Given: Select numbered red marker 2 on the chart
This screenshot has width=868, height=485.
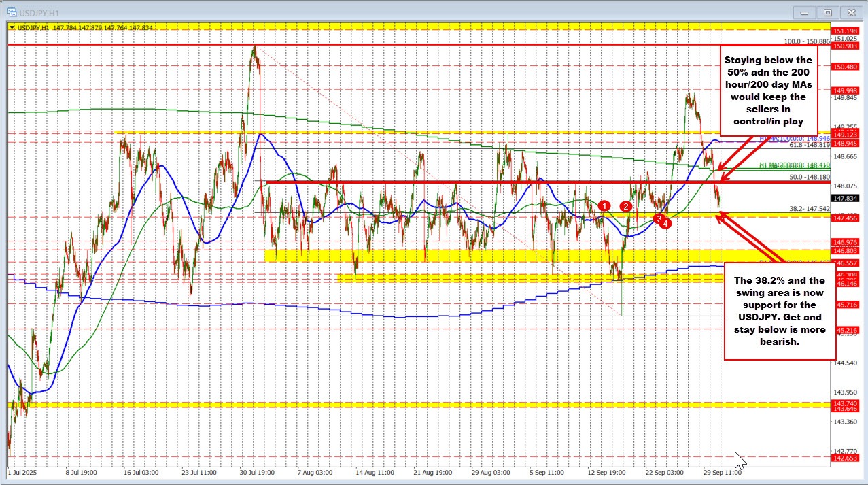Looking at the screenshot, I should pyautogui.click(x=626, y=205).
